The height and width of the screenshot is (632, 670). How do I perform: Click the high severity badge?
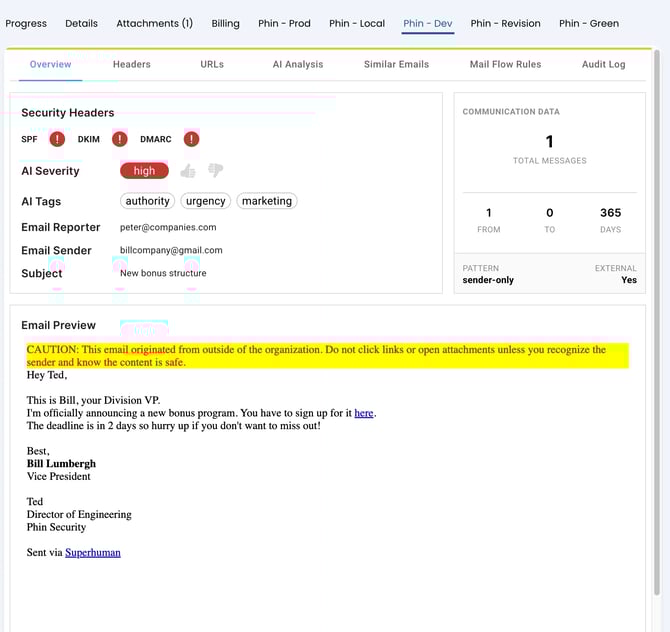click(144, 171)
